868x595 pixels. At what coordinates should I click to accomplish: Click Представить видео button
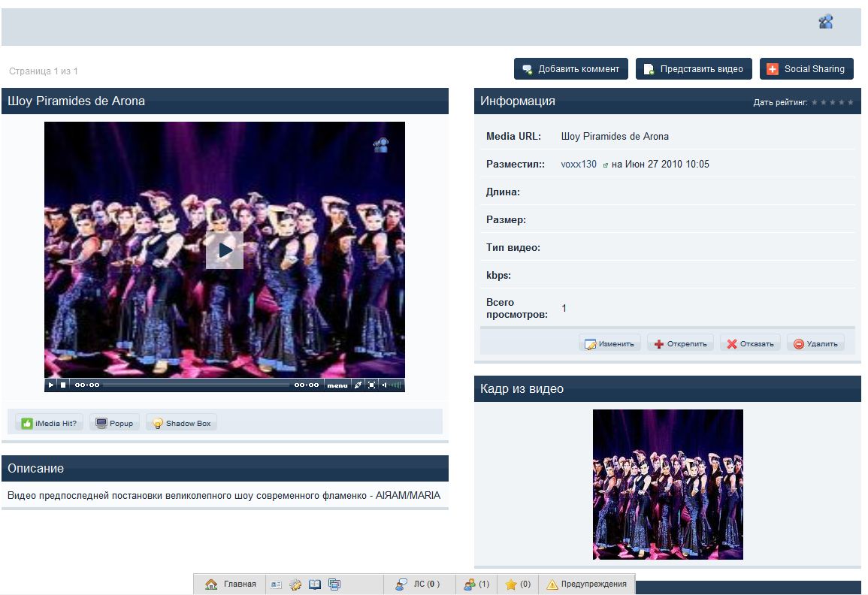[x=694, y=69]
